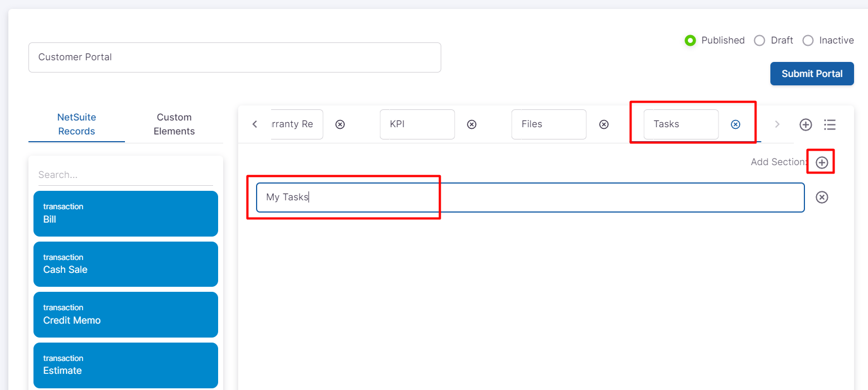The image size is (868, 390).
Task: Remove the Warranty tab with its X icon
Action: pos(340,124)
